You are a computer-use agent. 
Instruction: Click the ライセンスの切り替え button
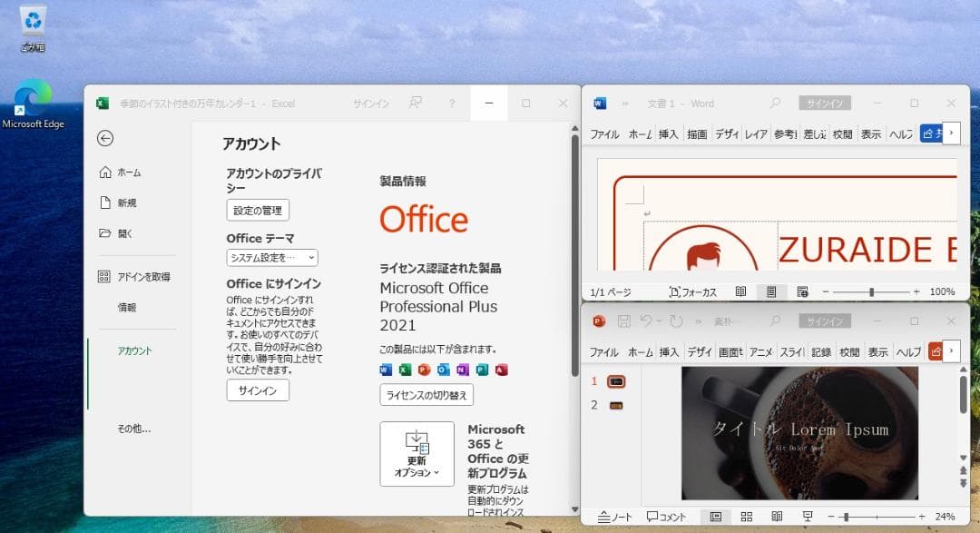(x=426, y=395)
